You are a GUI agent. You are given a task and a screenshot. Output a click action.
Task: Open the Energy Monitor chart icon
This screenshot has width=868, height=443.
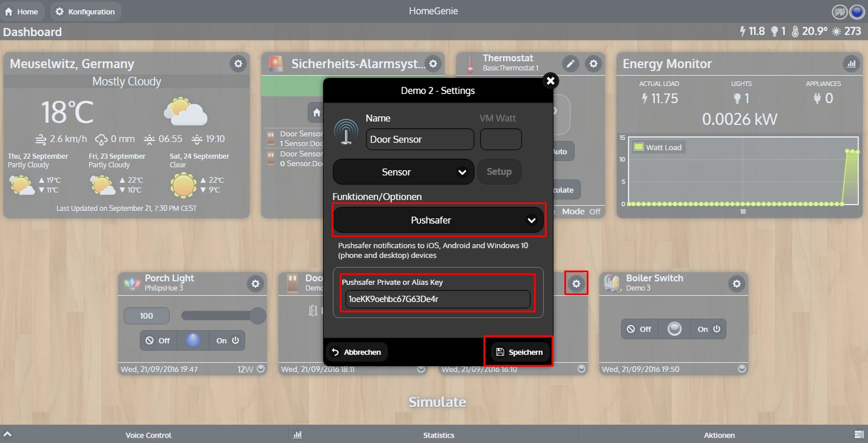tap(852, 64)
